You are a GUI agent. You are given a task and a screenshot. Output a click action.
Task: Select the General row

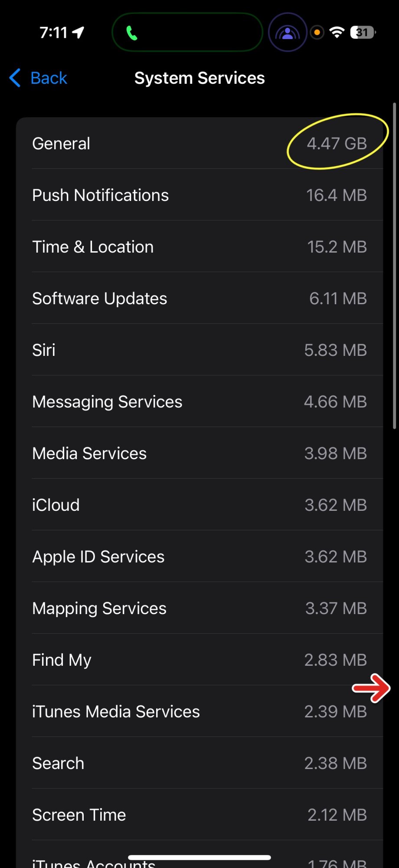[130, 144]
